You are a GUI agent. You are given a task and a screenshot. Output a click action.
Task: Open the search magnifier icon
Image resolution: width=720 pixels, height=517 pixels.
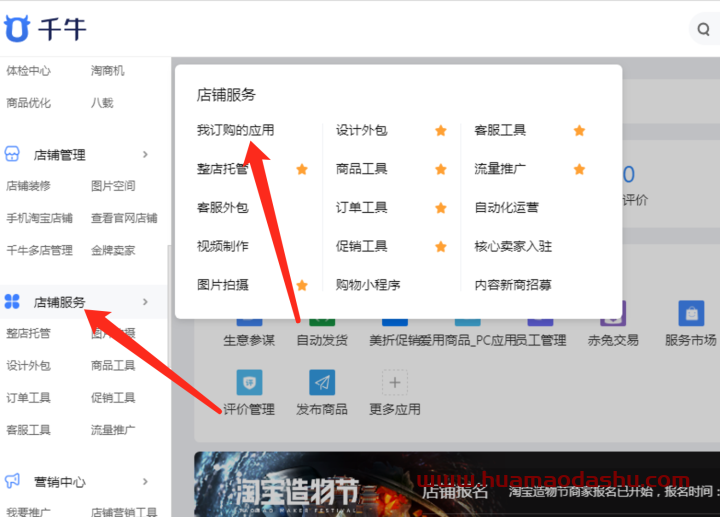click(x=703, y=29)
